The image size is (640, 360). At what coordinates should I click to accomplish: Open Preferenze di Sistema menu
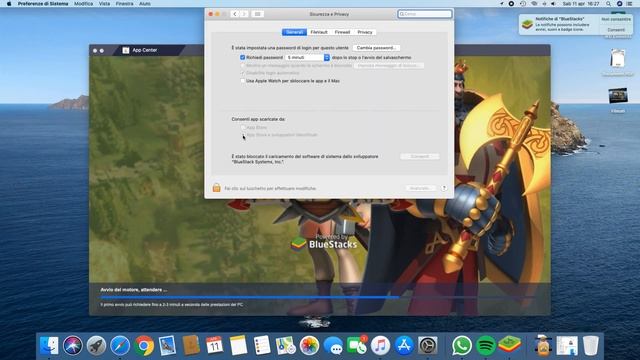[43, 4]
